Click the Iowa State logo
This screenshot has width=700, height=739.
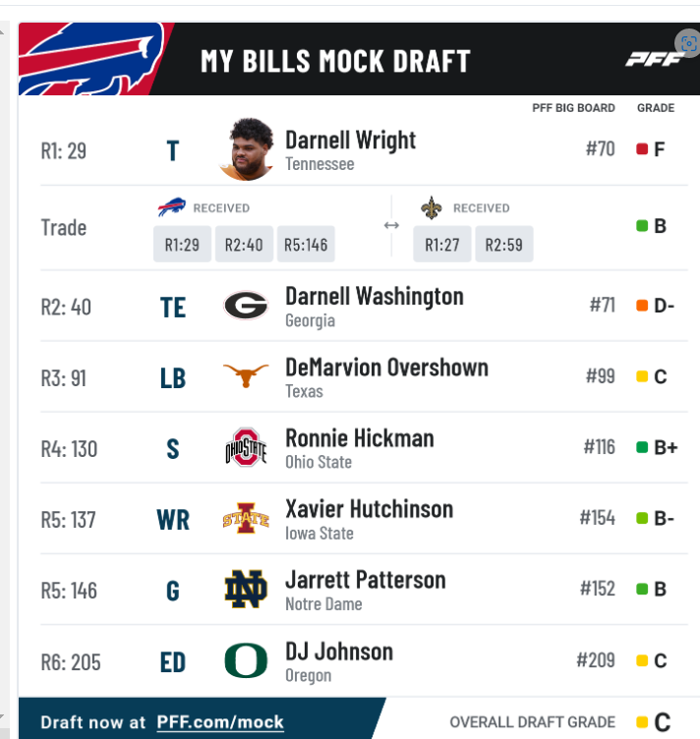(246, 518)
